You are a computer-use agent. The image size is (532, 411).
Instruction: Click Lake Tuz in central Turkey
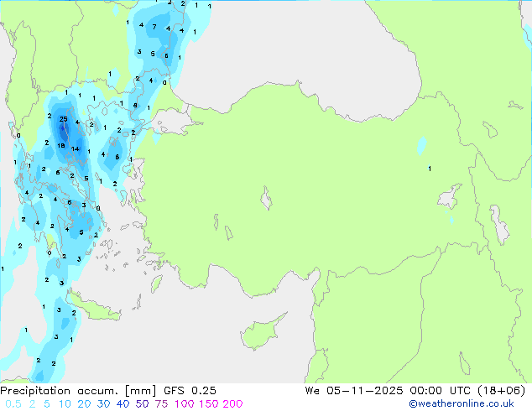point(266,198)
